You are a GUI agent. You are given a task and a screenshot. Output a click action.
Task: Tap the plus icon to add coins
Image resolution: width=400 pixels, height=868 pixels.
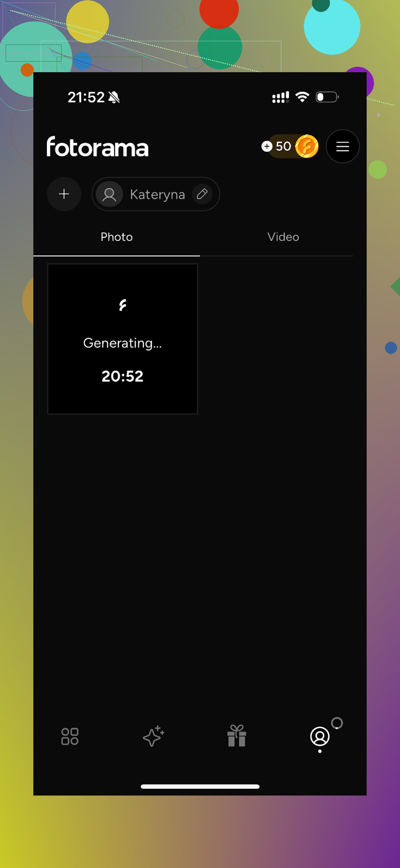(267, 146)
